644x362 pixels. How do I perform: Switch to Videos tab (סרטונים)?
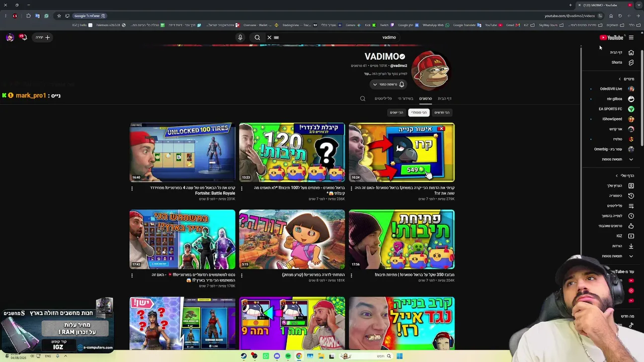pos(426,99)
